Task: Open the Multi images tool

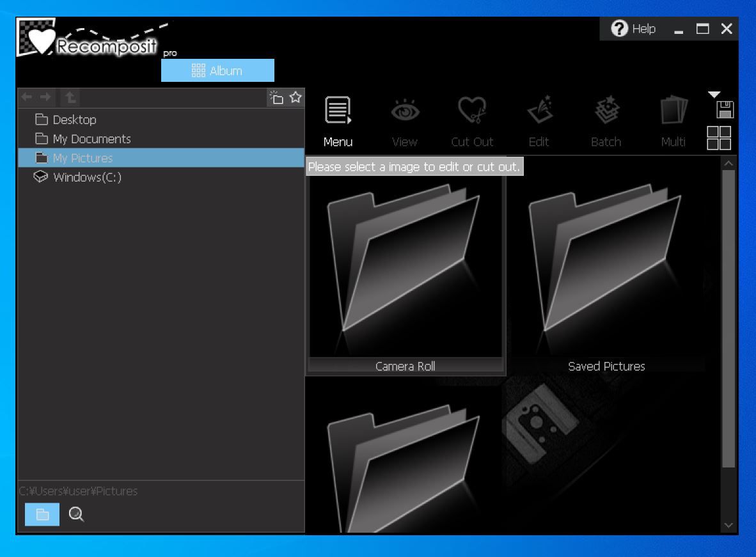Action: click(x=673, y=112)
